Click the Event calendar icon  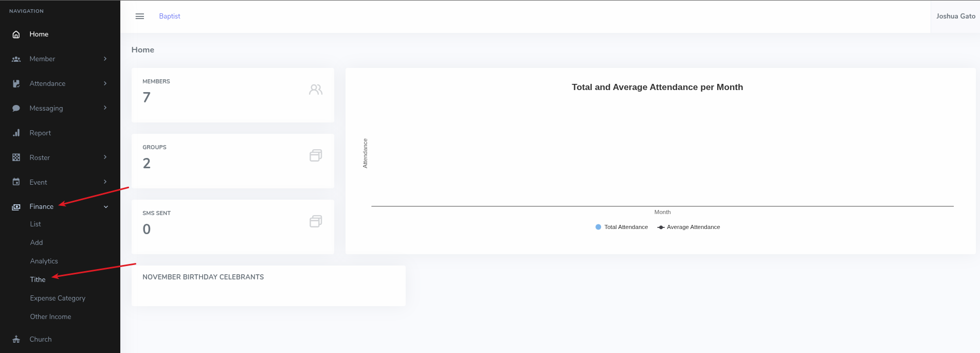(16, 182)
